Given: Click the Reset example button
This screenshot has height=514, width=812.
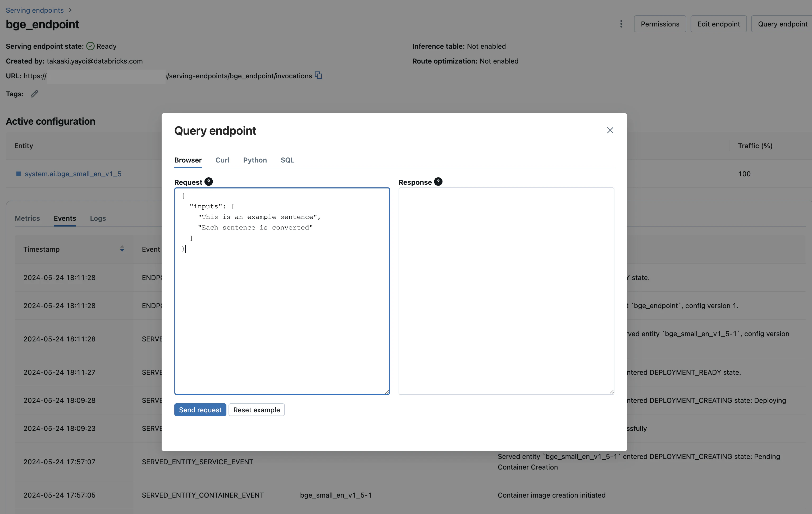Looking at the screenshot, I should coord(257,410).
